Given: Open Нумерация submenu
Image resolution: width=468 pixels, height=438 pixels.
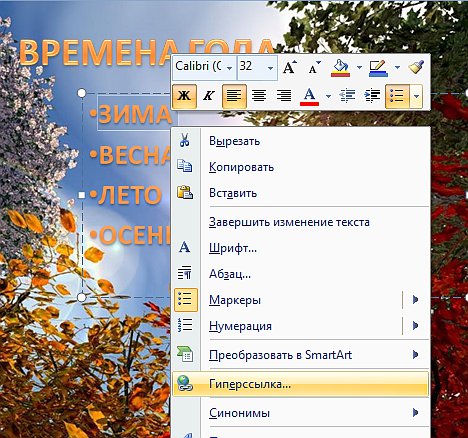Looking at the screenshot, I should pos(301,326).
